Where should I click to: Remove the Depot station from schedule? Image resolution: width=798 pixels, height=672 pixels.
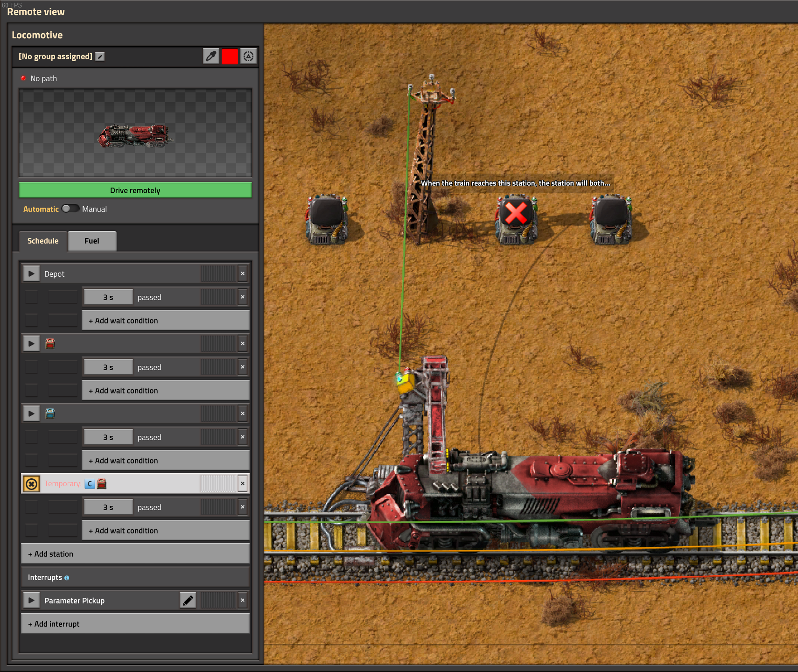coord(243,273)
